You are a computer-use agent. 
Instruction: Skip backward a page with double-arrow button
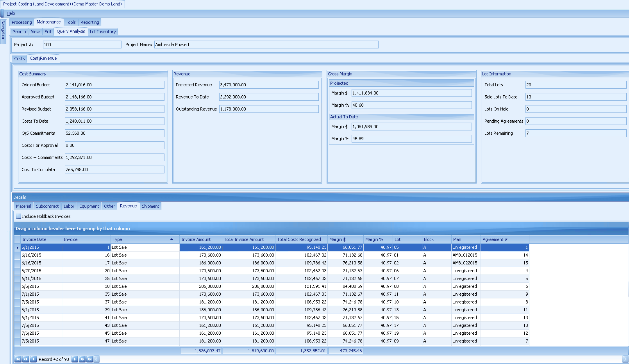(26, 359)
